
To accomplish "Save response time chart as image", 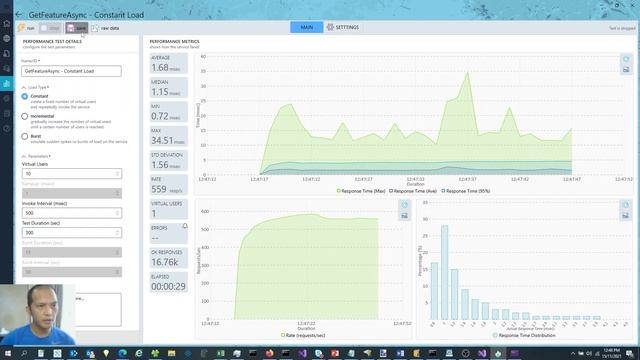I will (626, 70).
